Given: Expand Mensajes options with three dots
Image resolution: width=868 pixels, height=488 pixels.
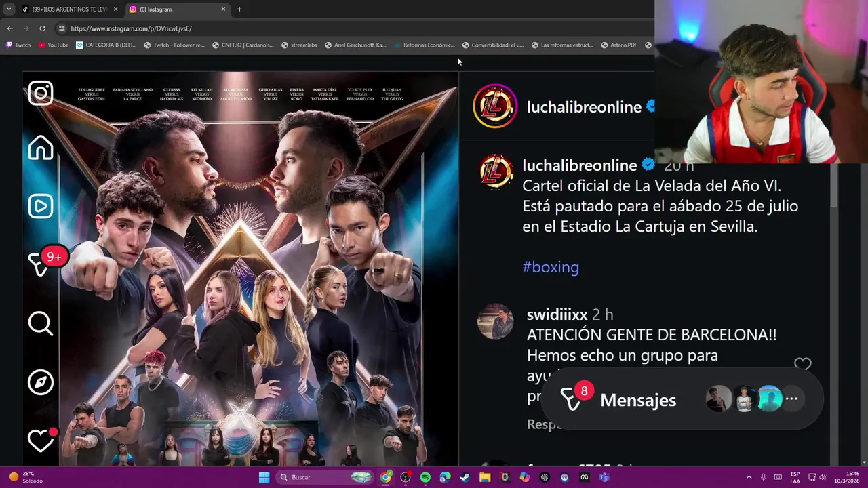Looking at the screenshot, I should [x=791, y=399].
